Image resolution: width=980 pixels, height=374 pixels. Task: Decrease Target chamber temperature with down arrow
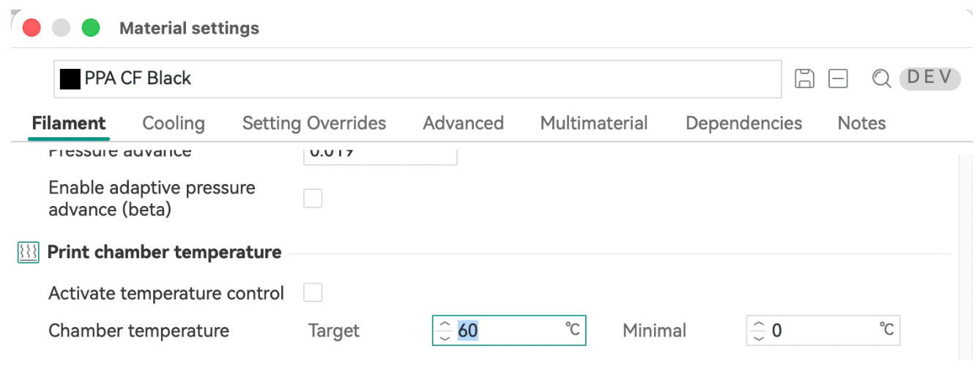point(445,337)
